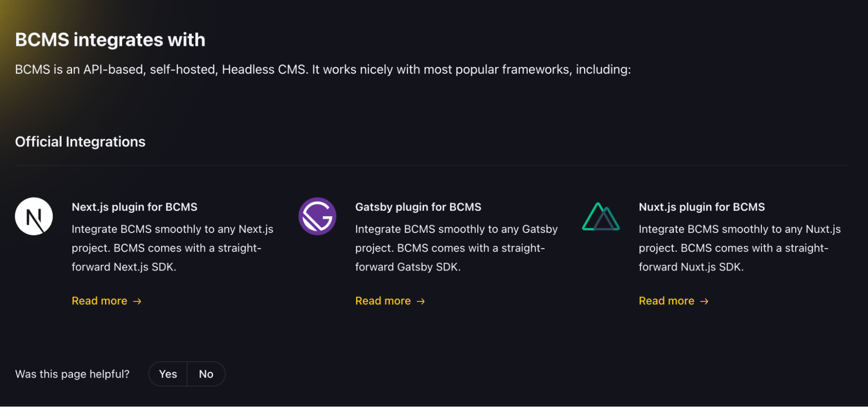Click the arrow icon under Nuxt.js plugin
Viewport: 868px width, 407px height.
704,301
